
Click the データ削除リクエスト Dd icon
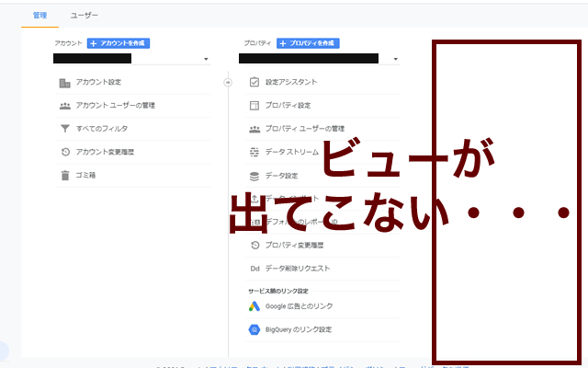254,269
